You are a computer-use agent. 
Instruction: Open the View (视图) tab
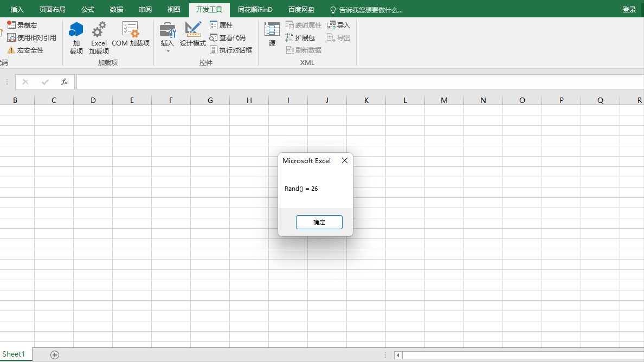coord(173,9)
